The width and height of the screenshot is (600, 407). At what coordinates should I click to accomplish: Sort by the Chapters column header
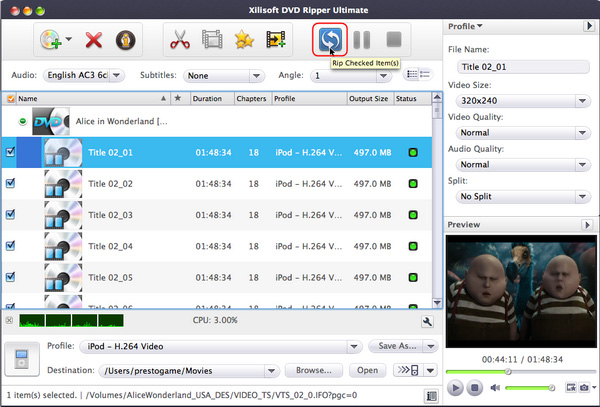coord(253,99)
